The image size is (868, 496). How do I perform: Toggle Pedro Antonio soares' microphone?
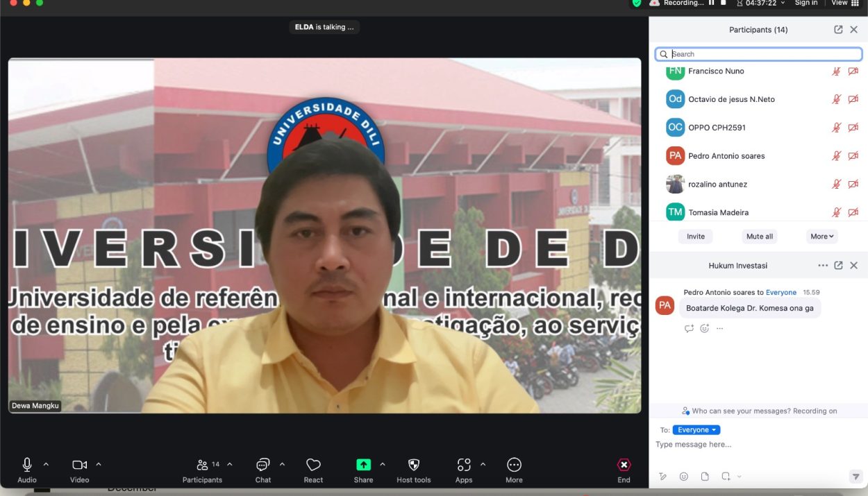(837, 155)
